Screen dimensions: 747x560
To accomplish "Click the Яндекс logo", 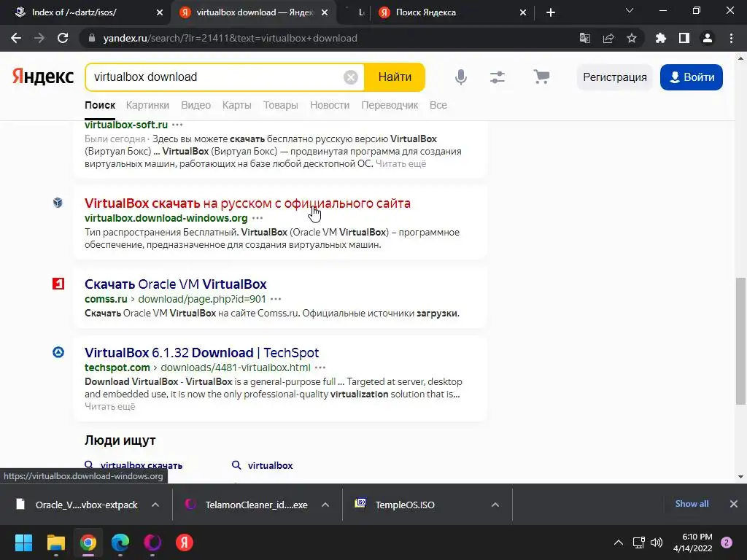I will click(x=43, y=77).
